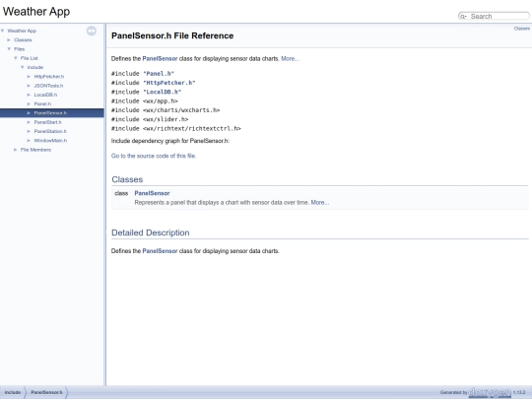The height and width of the screenshot is (399, 532).
Task: Open LocalDB.h in the file tree
Action: tap(45, 95)
